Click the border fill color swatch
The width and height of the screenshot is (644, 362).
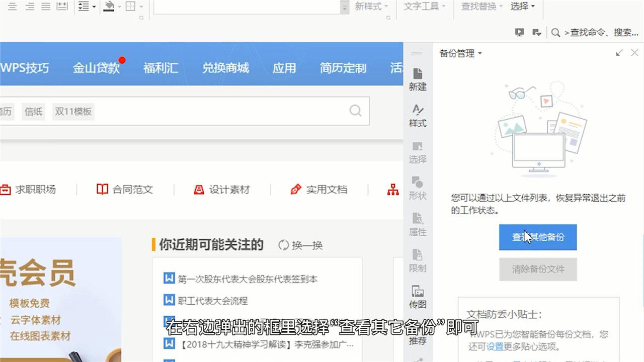(130, 7)
